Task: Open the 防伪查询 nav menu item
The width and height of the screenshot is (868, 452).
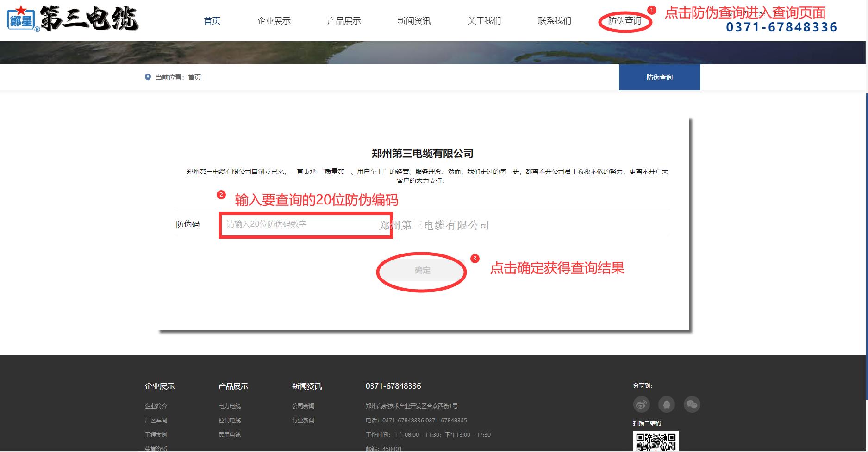Action: [x=625, y=21]
